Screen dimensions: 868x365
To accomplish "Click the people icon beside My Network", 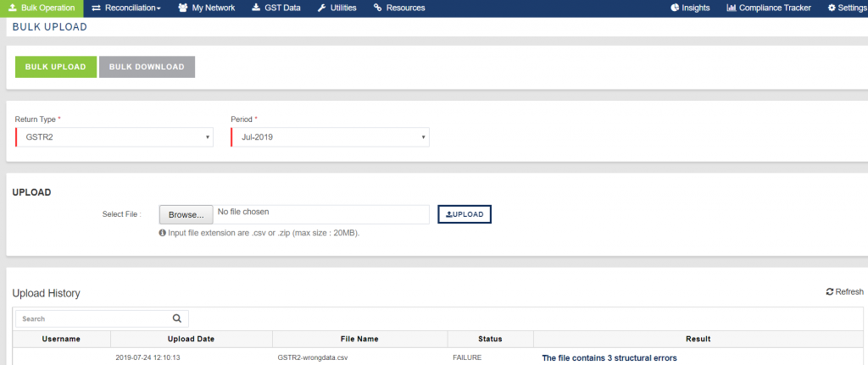I will point(183,8).
